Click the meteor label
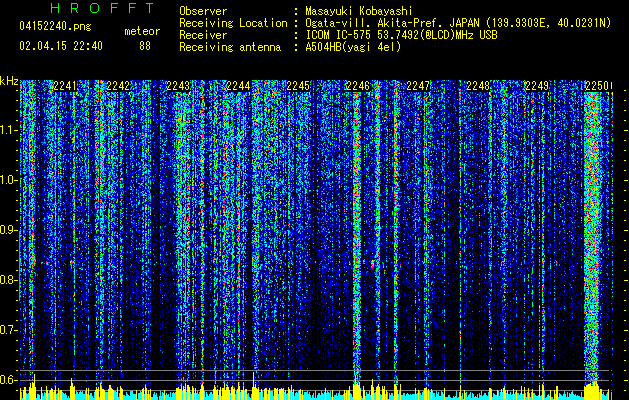Screen dimensions: 629x400 click(142, 31)
